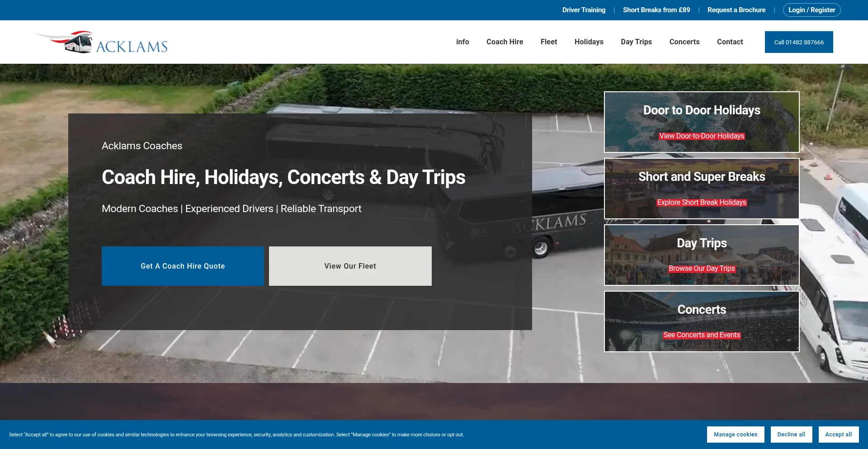Screen dimensions: 868x449
Task: Open the Concerts image card
Action: pos(702,321)
